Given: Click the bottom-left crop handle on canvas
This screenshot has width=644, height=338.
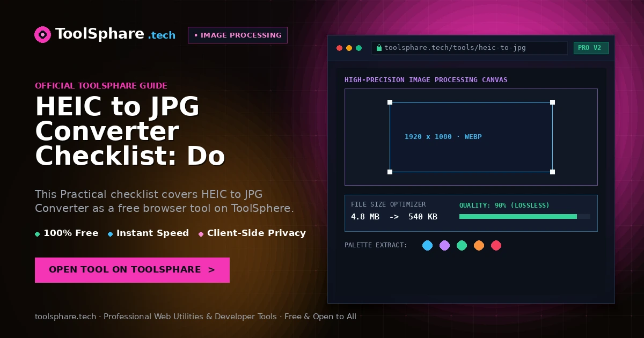Looking at the screenshot, I should click(390, 172).
